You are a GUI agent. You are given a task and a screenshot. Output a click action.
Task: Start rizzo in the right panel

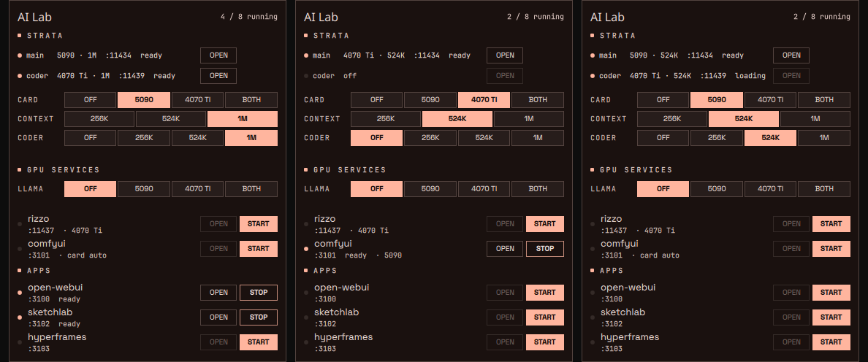click(831, 224)
